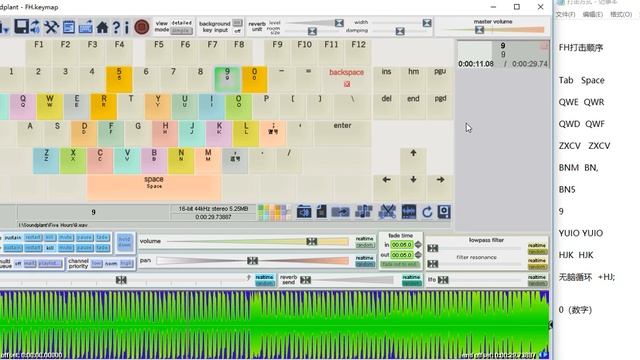Set multi queue to multi
The height and width of the screenshot is (360, 640).
(30, 264)
